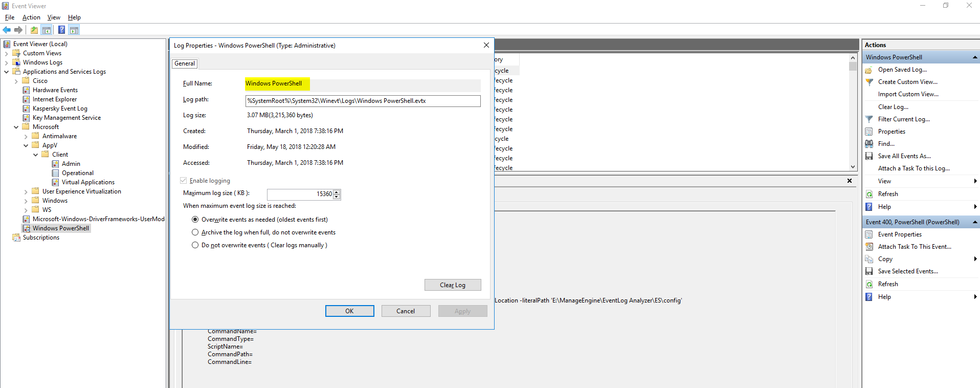Click Attach a Task To this Log

pyautogui.click(x=914, y=168)
